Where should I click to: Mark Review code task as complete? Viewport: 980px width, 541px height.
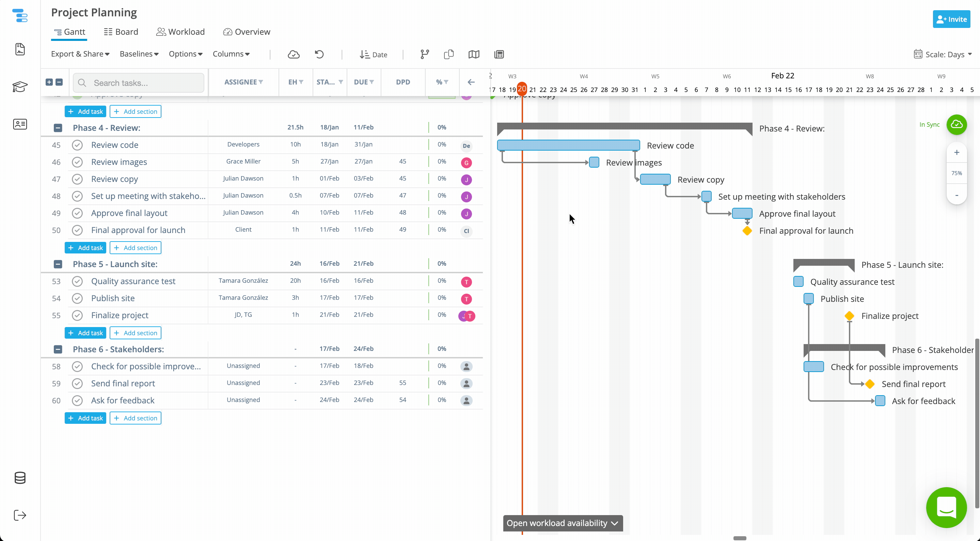pos(77,145)
